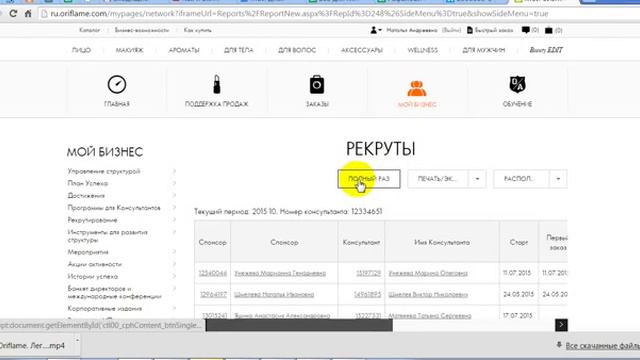Open sponsor name link next to 12540046

(280, 273)
